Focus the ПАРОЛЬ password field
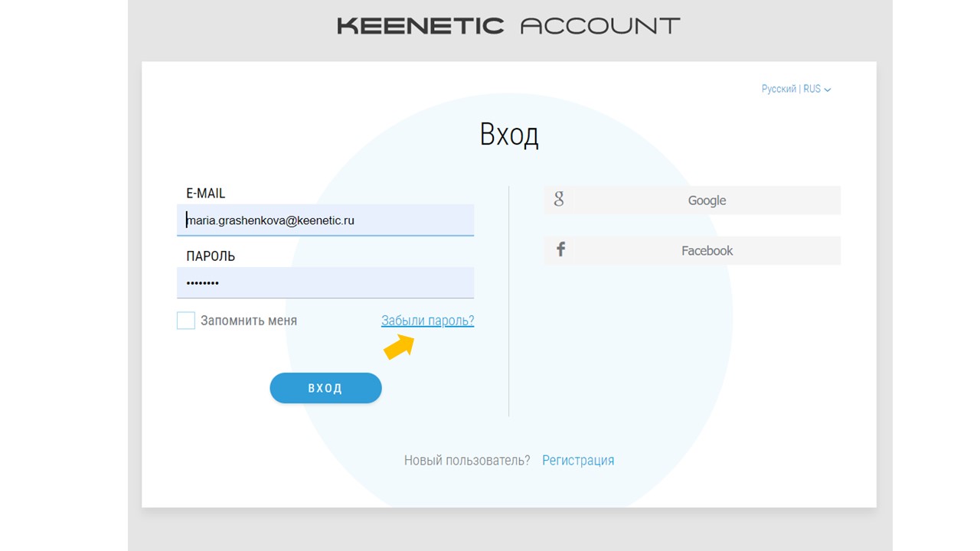Viewport: 980px width, 551px height. 325,283
